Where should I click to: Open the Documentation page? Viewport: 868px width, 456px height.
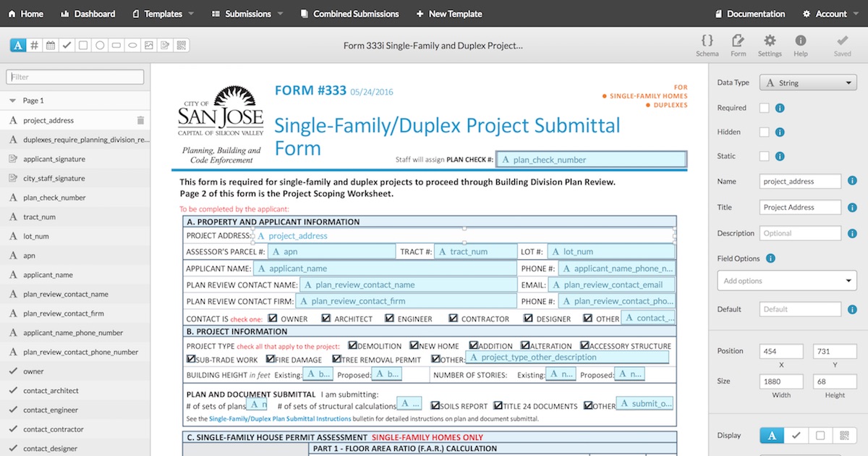(x=750, y=13)
